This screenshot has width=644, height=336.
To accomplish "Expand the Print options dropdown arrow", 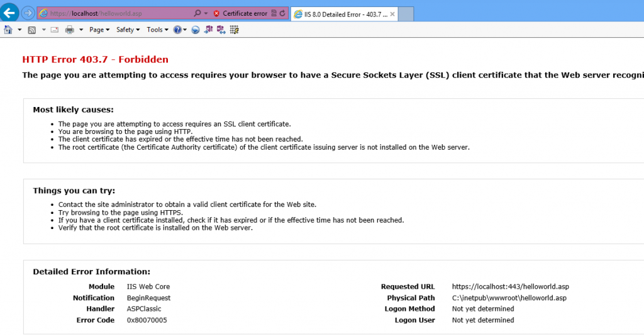I will point(81,30).
